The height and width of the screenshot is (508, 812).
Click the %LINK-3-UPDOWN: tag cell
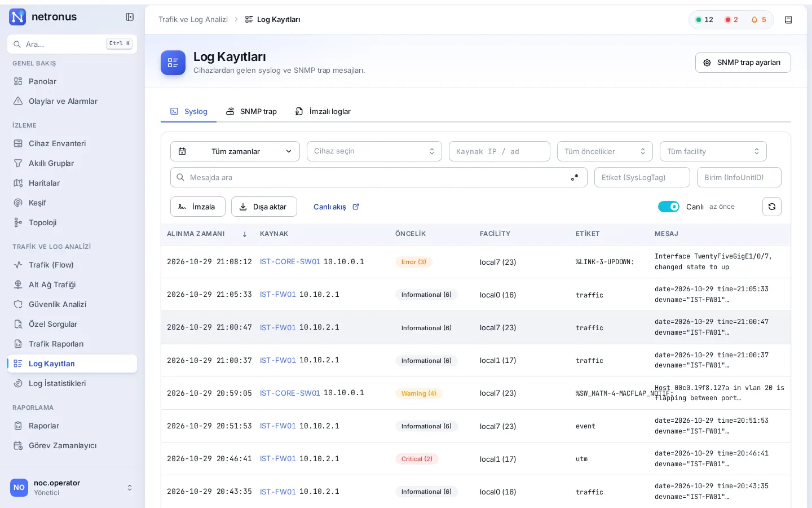[604, 262]
